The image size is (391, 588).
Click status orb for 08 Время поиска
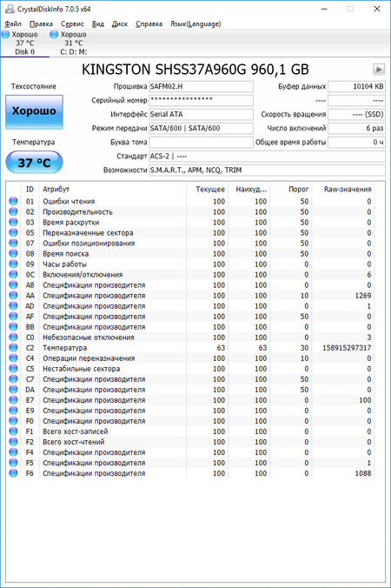(x=14, y=254)
